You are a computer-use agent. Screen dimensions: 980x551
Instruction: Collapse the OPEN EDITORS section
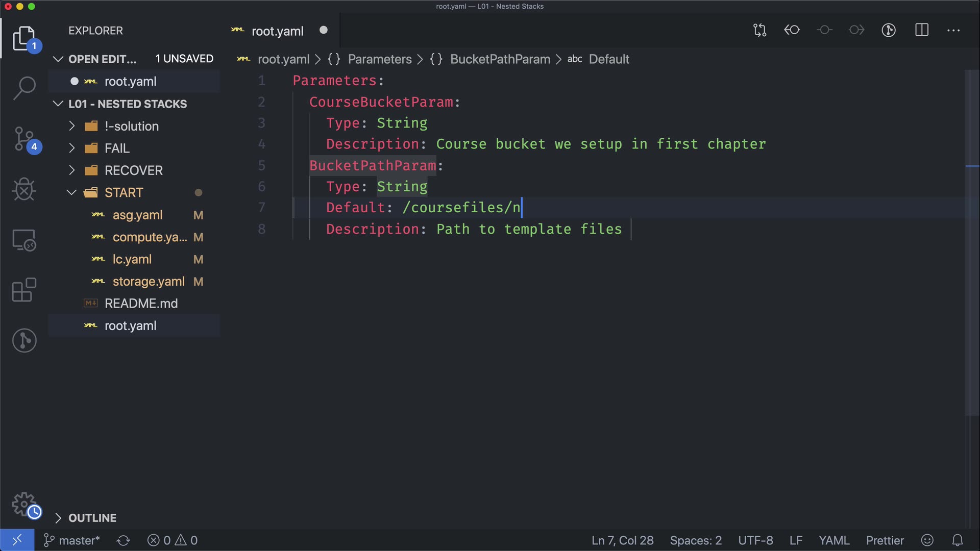[102, 59]
